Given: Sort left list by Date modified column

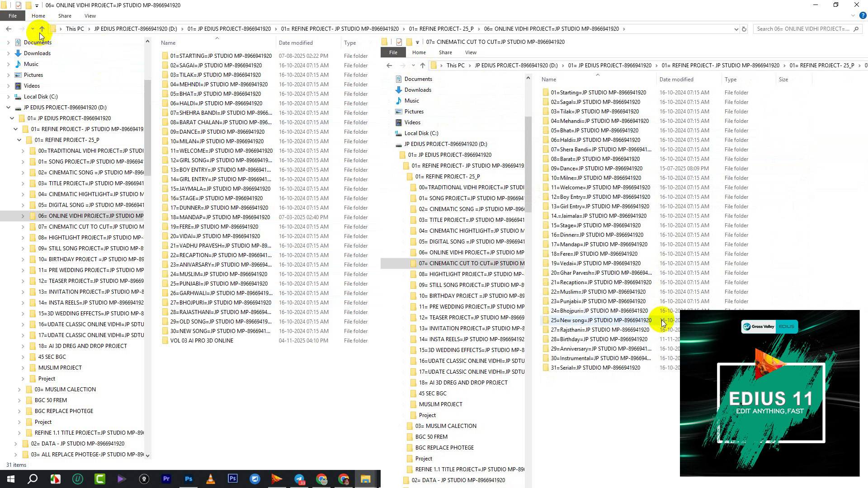Looking at the screenshot, I should pos(296,43).
